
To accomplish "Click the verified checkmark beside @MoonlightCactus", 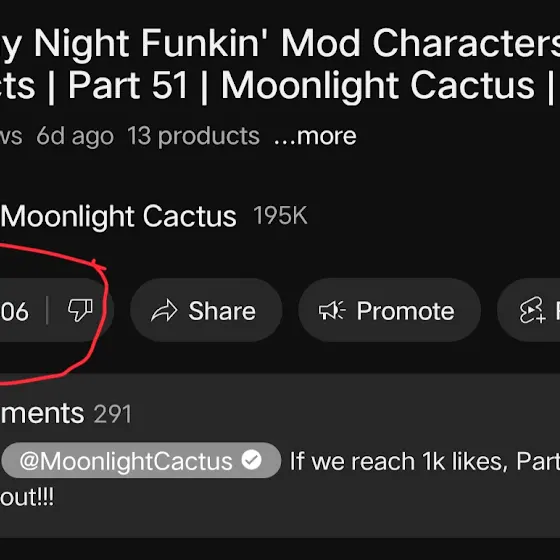I will [x=251, y=460].
